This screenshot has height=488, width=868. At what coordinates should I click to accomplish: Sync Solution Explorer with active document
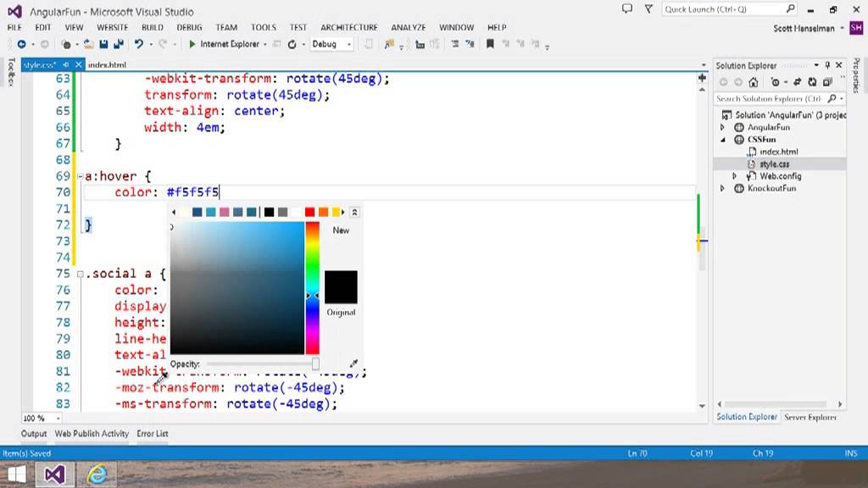797,82
